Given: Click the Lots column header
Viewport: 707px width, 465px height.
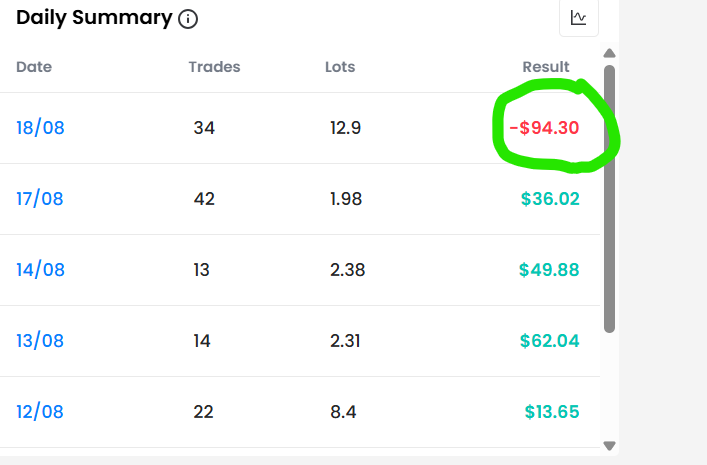Looking at the screenshot, I should pos(340,67).
